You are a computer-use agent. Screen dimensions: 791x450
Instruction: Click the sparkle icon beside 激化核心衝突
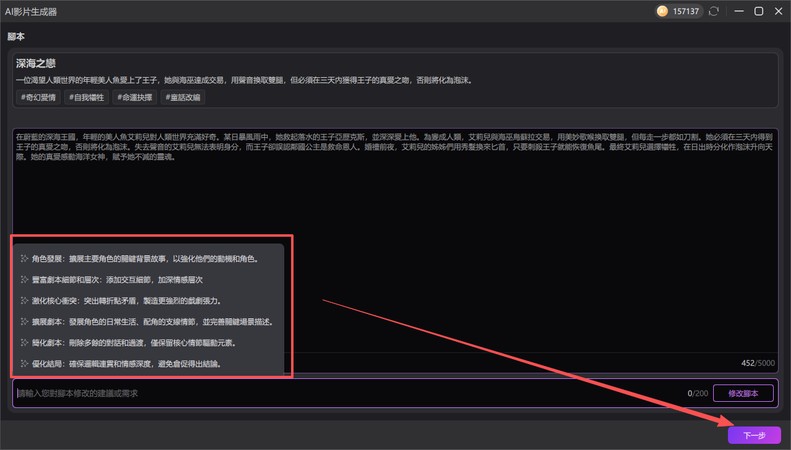[x=23, y=300]
